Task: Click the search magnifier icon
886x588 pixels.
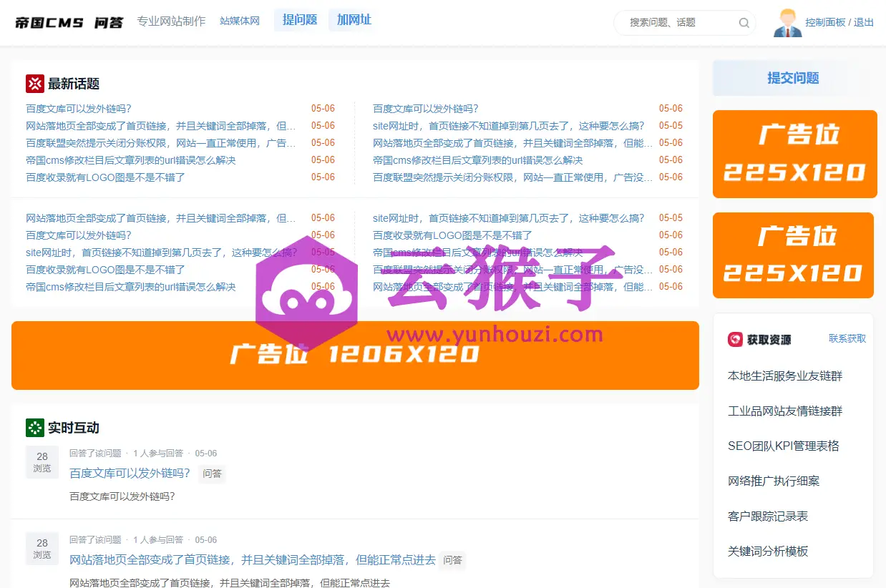Action: (x=744, y=23)
